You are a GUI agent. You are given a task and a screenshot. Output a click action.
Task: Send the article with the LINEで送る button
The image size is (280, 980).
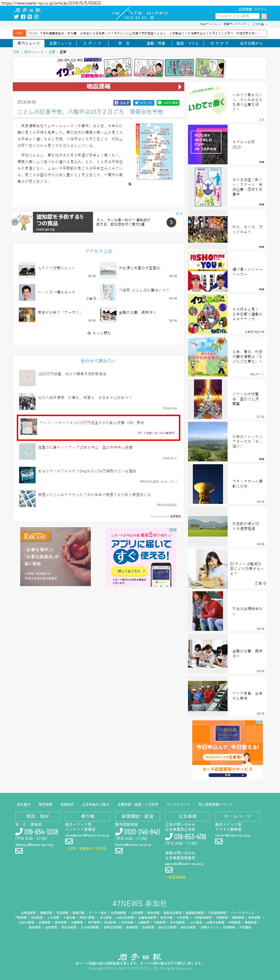tap(168, 103)
